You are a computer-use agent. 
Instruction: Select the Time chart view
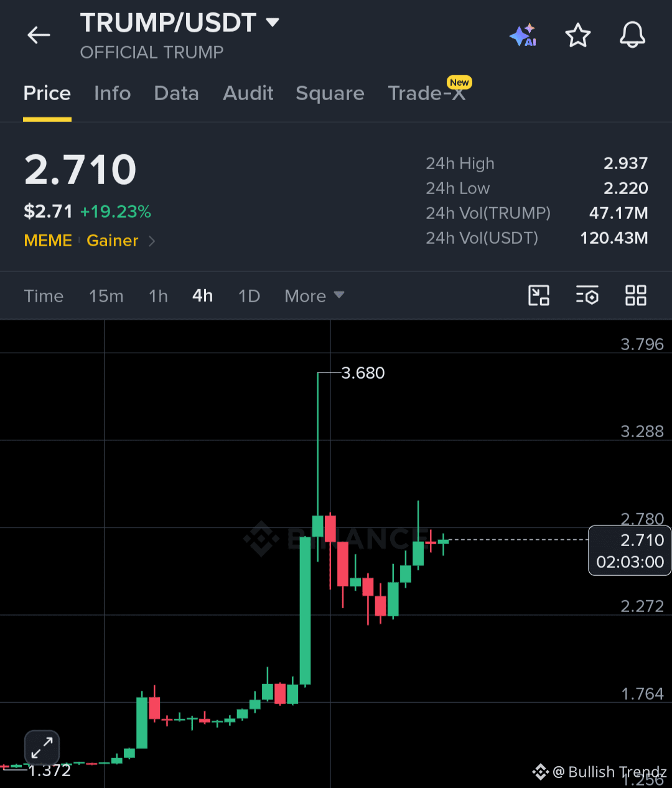pyautogui.click(x=44, y=296)
